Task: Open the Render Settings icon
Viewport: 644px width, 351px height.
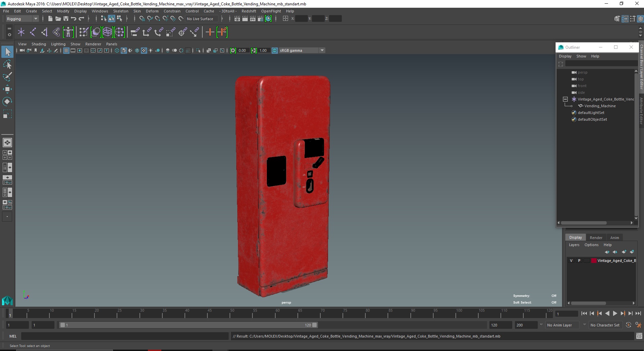Action: (260, 19)
